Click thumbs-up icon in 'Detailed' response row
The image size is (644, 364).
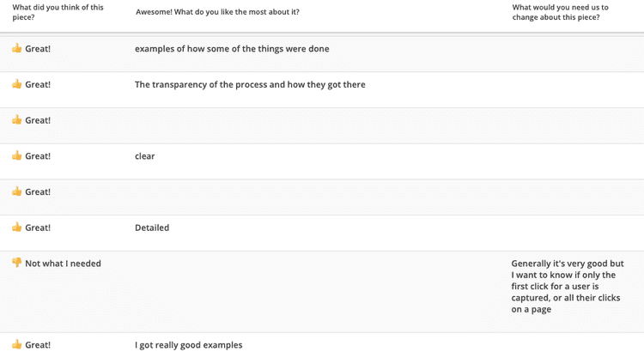17,227
